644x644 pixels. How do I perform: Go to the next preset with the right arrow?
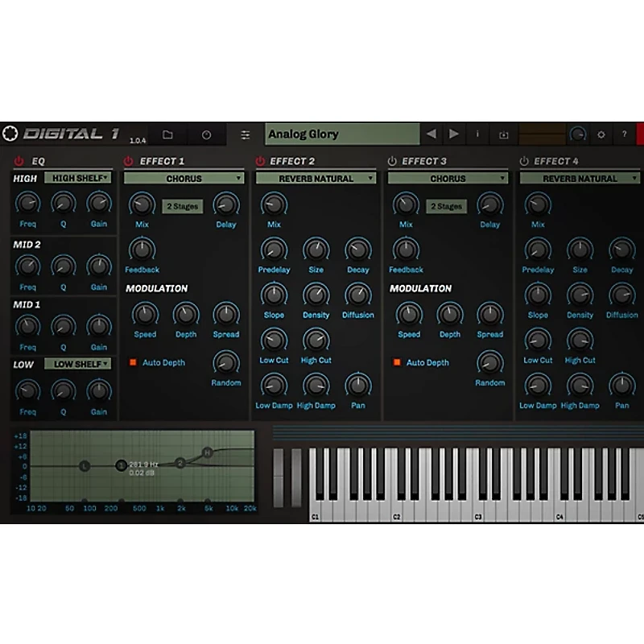[x=454, y=134]
